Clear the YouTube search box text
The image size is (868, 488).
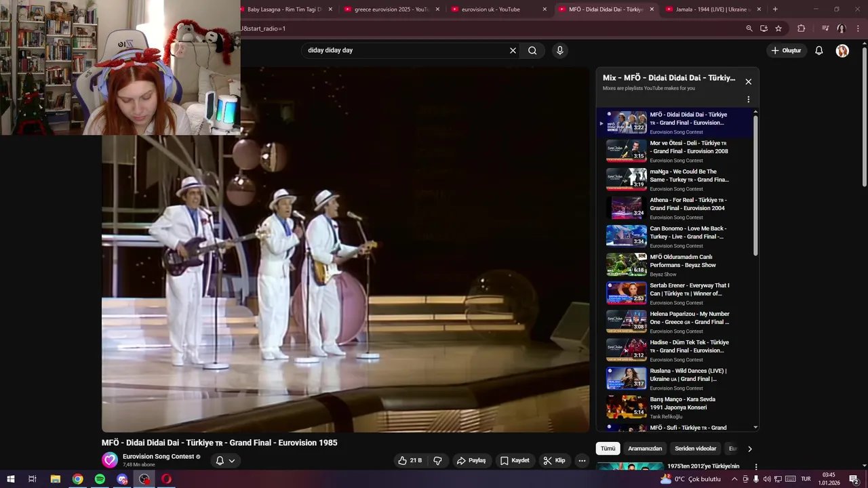pos(513,50)
